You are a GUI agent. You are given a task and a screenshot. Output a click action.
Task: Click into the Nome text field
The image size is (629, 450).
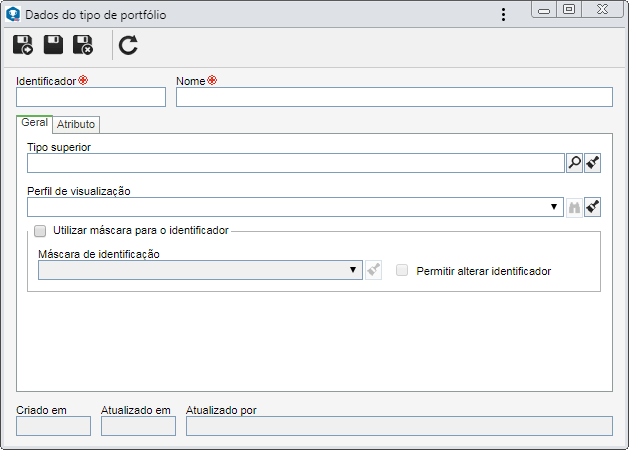click(x=394, y=97)
